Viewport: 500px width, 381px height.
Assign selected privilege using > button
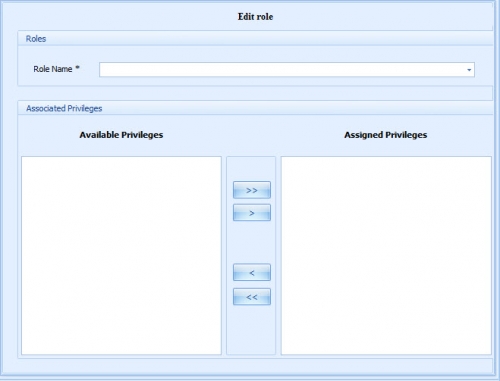pyautogui.click(x=252, y=213)
